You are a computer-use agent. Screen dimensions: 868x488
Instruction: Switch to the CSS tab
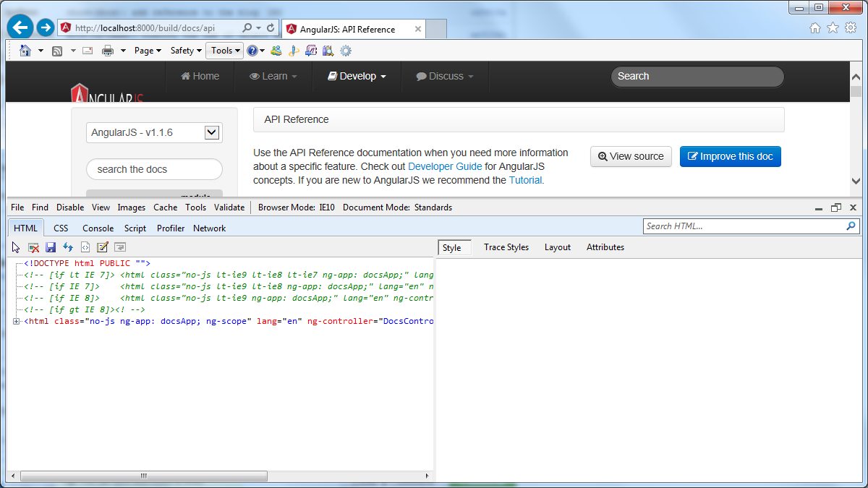pyautogui.click(x=61, y=228)
